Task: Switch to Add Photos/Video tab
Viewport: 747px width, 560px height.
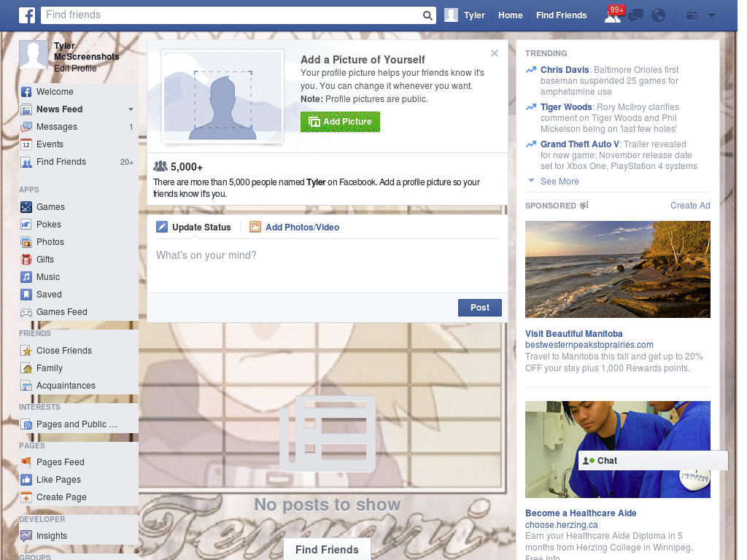Action: 295,227
